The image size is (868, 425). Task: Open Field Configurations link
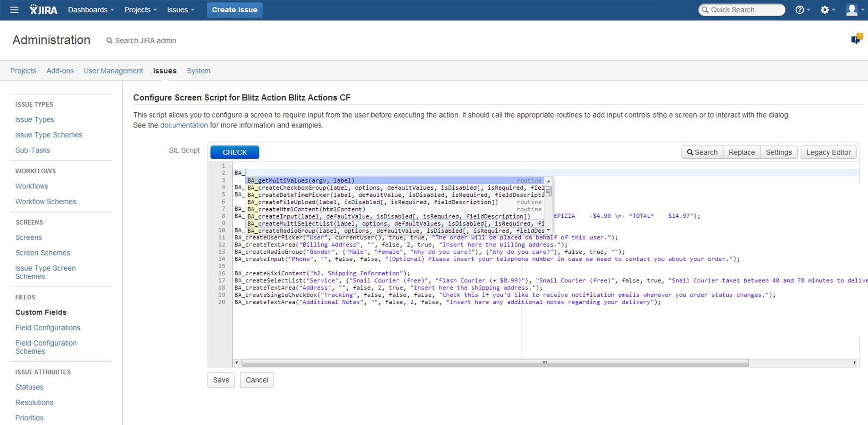coord(48,328)
